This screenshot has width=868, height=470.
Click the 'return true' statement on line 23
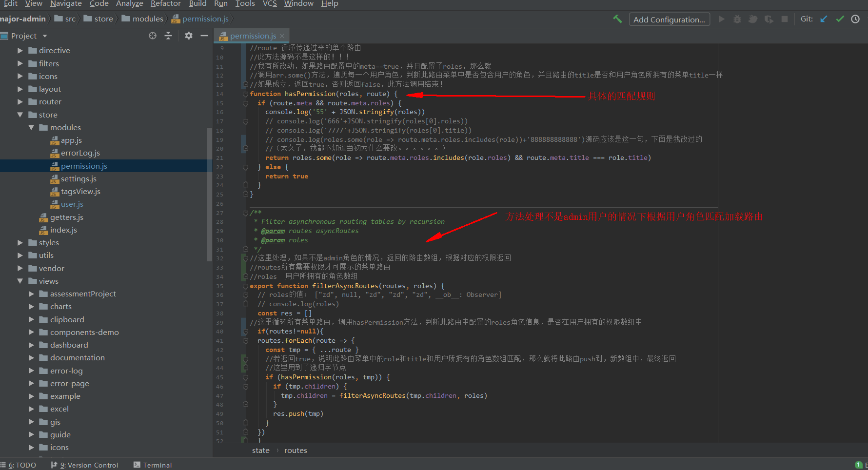(x=287, y=176)
